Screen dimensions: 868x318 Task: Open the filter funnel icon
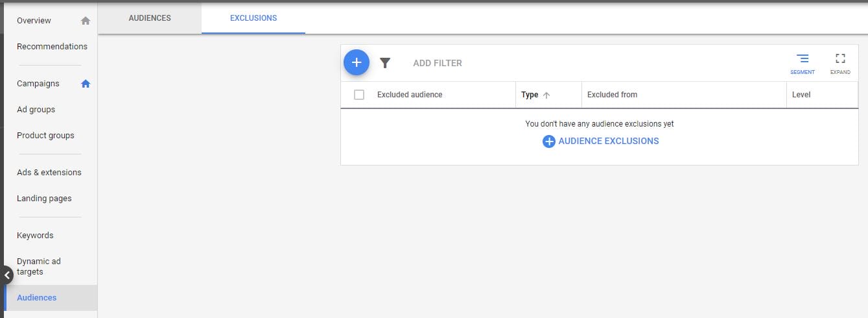385,63
